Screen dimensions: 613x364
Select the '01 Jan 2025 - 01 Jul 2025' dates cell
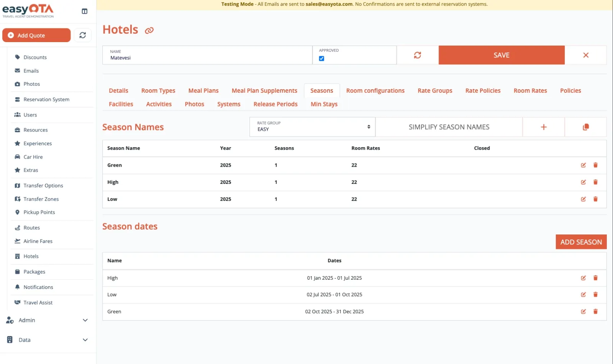(x=334, y=278)
